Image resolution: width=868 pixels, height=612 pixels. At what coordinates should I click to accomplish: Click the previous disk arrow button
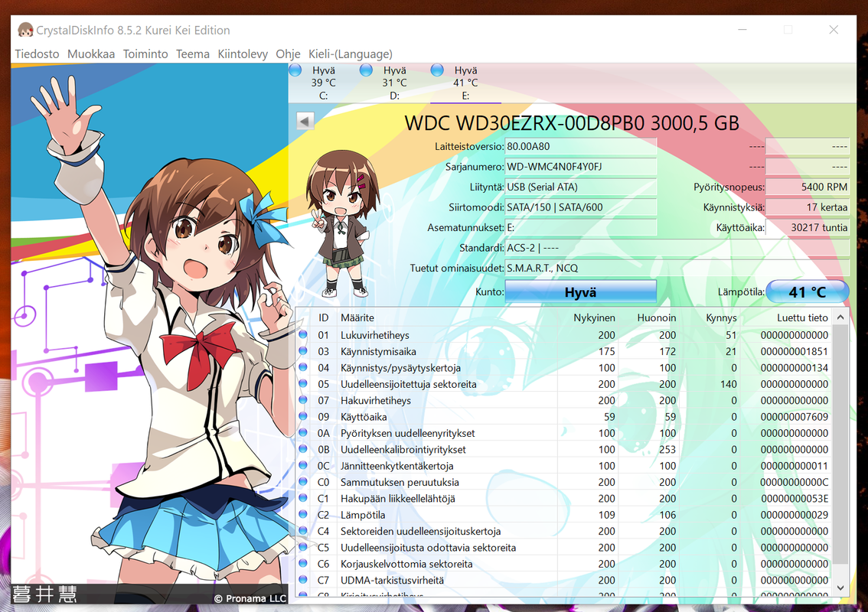tap(305, 121)
